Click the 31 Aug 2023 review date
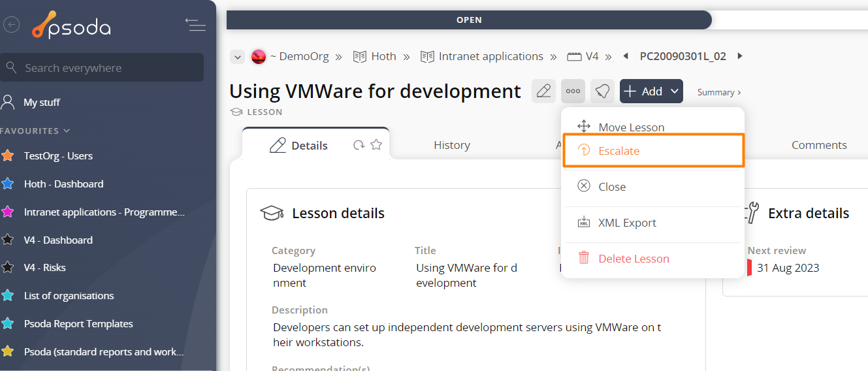 coord(788,268)
